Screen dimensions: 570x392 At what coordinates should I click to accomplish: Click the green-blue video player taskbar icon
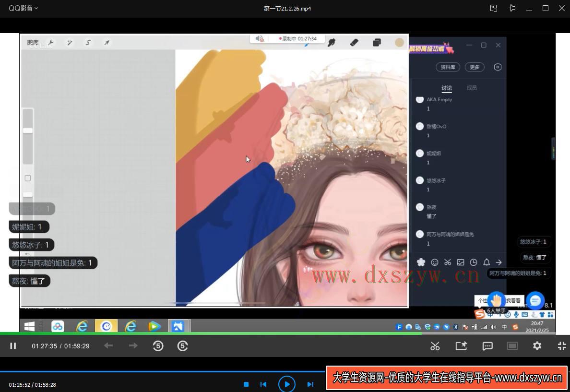tap(154, 326)
